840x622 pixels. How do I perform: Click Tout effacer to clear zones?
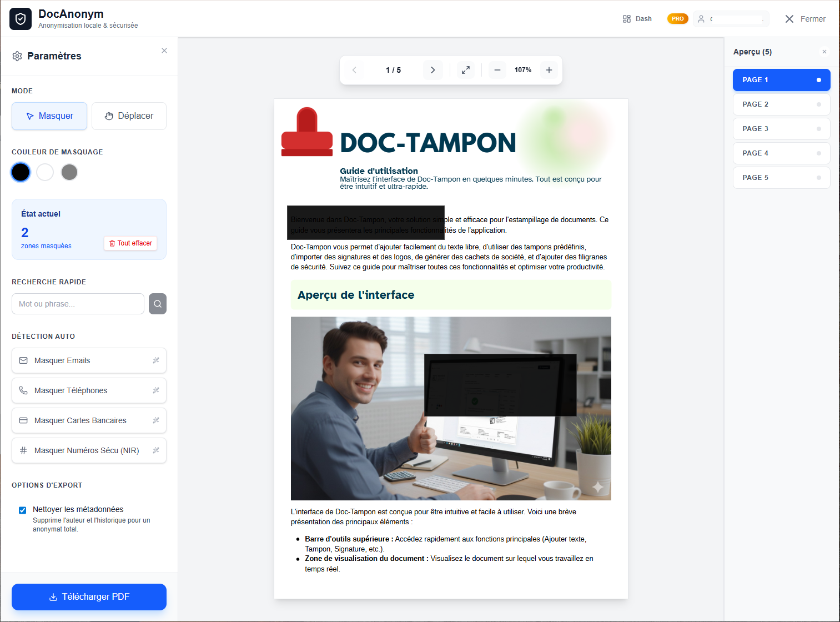tap(130, 243)
